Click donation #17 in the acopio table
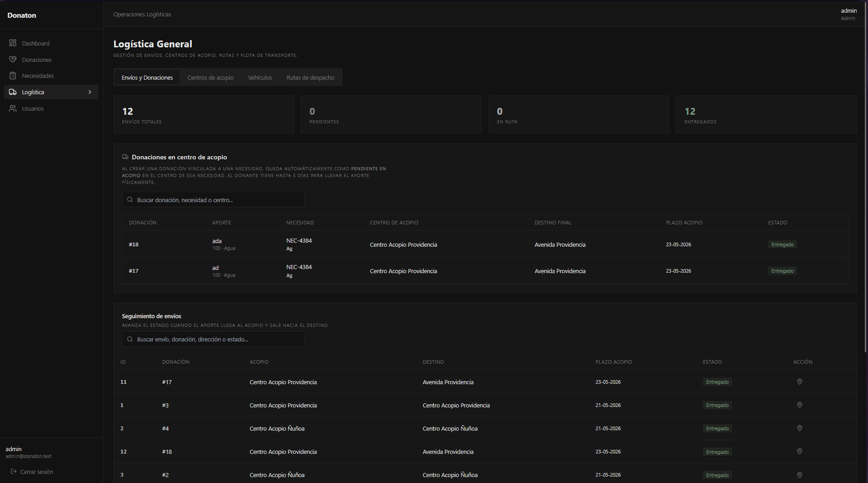The height and width of the screenshot is (483, 868). pyautogui.click(x=134, y=271)
